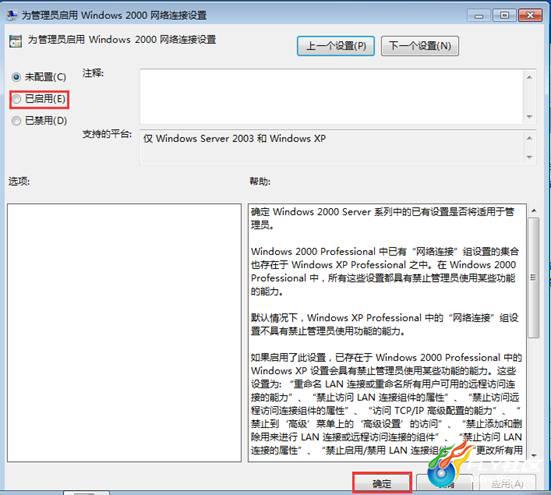Viewport: 551px width, 495px height.
Task: Close the window with the red X
Action: [x=530, y=15]
